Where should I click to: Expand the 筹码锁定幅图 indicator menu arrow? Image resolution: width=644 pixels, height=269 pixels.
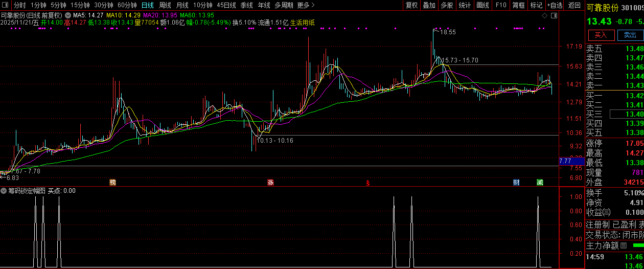point(4,191)
